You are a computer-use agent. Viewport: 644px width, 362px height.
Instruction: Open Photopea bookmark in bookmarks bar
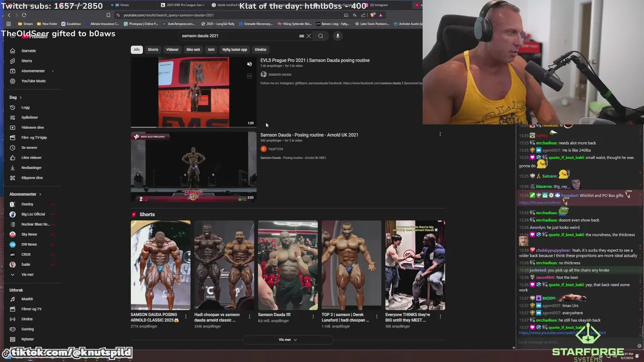pos(140,24)
